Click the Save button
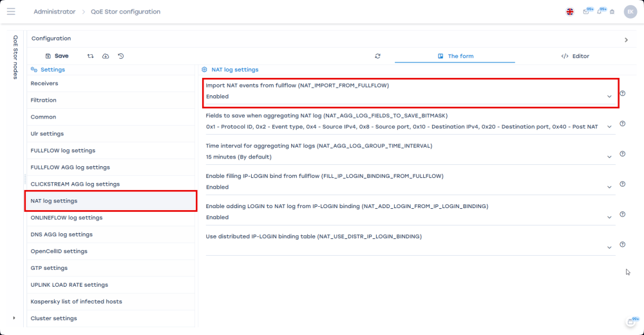Screen dimensions: 644x335 (57, 56)
